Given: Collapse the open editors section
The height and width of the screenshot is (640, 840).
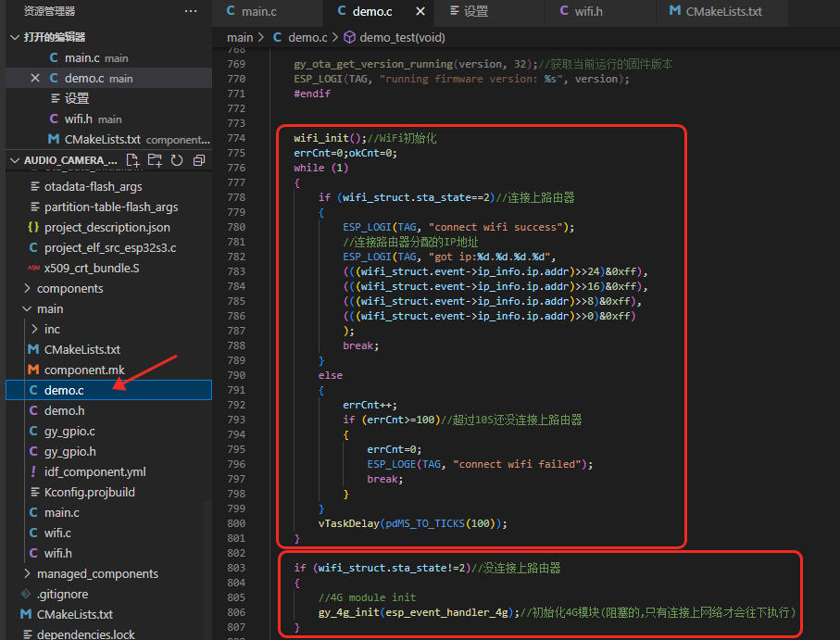Looking at the screenshot, I should [x=15, y=37].
